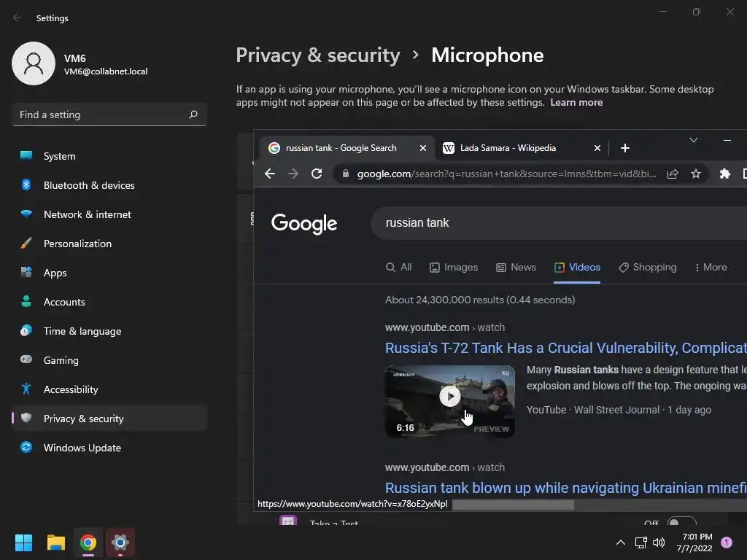Toggle the Take a Test microphone switch
Viewport: 747px width, 560px height.
pyautogui.click(x=681, y=522)
